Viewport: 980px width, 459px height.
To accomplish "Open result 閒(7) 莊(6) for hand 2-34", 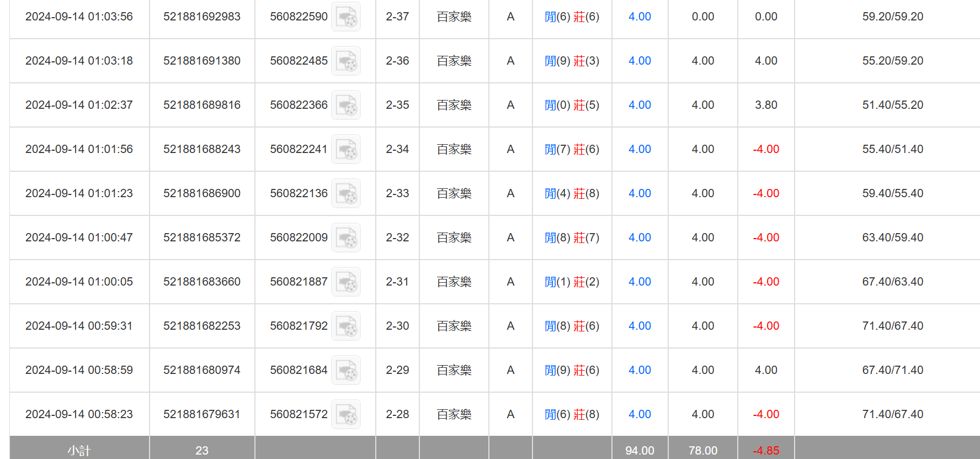I will tap(572, 149).
